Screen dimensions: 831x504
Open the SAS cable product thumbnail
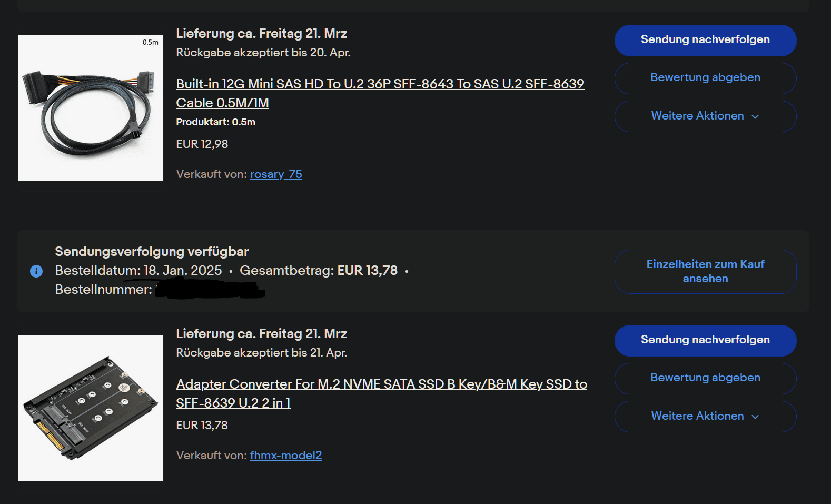point(91,108)
